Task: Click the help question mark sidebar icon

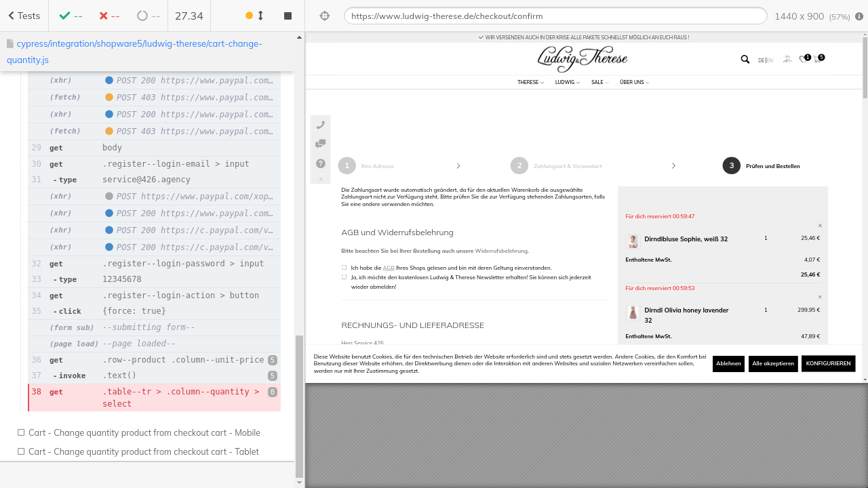Action: pyautogui.click(x=321, y=163)
